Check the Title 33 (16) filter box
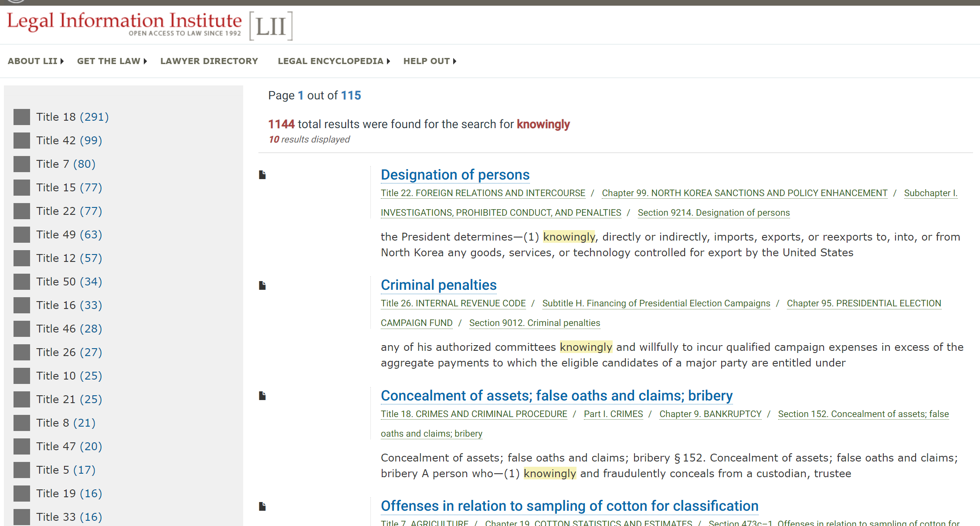980x526 pixels. (22, 517)
